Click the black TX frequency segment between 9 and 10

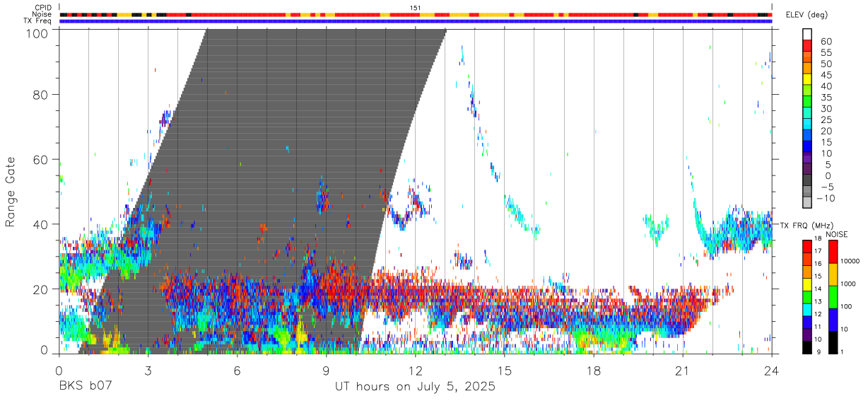(x=807, y=347)
